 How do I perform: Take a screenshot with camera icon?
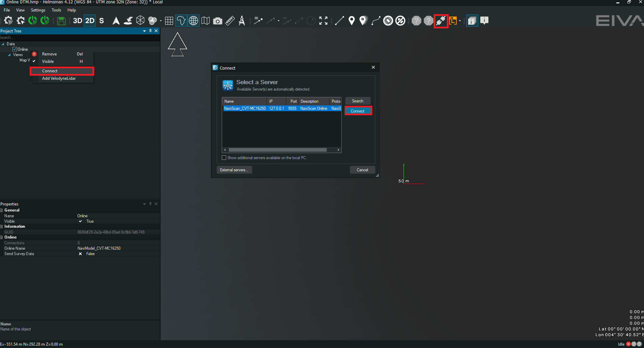[x=218, y=21]
